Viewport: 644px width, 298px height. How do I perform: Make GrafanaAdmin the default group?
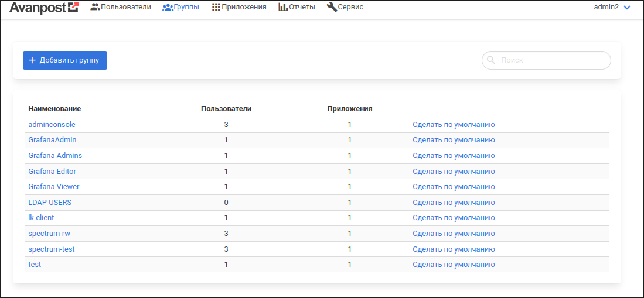[x=454, y=140]
